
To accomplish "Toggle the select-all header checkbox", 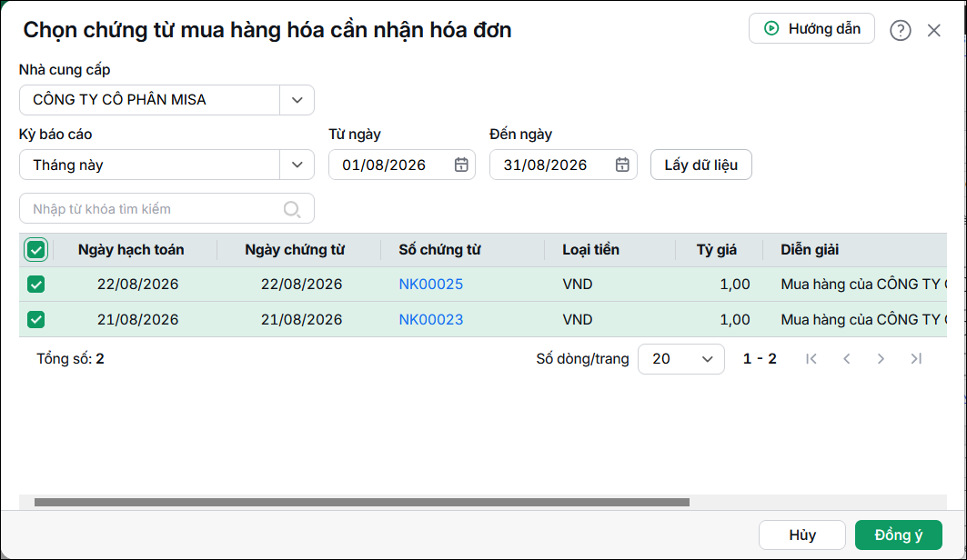I will pos(35,250).
